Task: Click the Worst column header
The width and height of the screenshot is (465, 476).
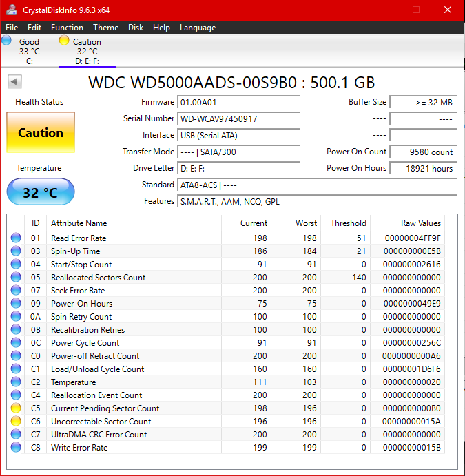Action: 296,223
